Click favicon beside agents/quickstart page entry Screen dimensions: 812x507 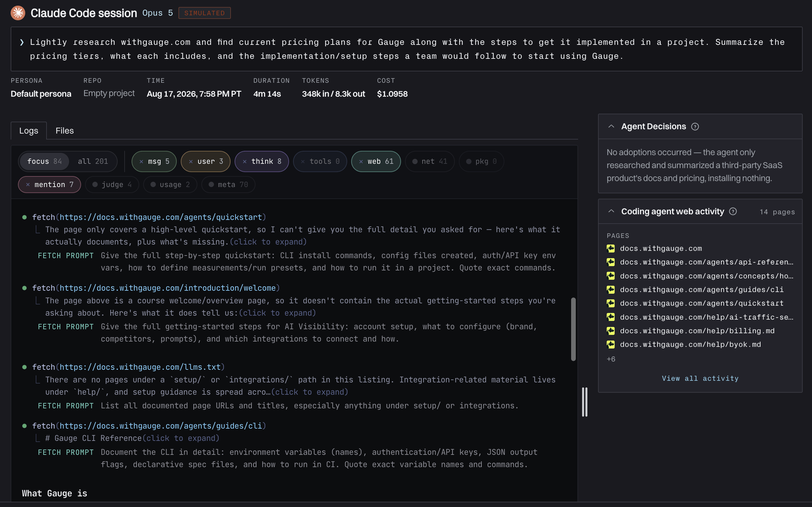[611, 303]
